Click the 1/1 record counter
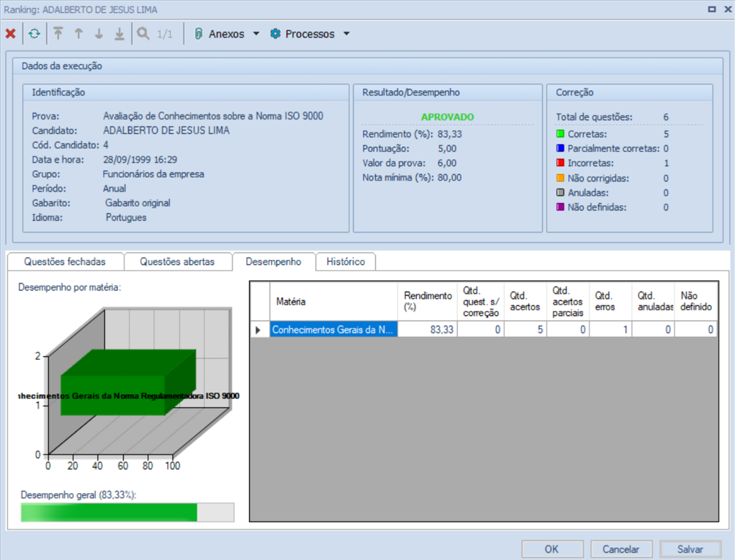This screenshot has height=560, width=735. (165, 34)
